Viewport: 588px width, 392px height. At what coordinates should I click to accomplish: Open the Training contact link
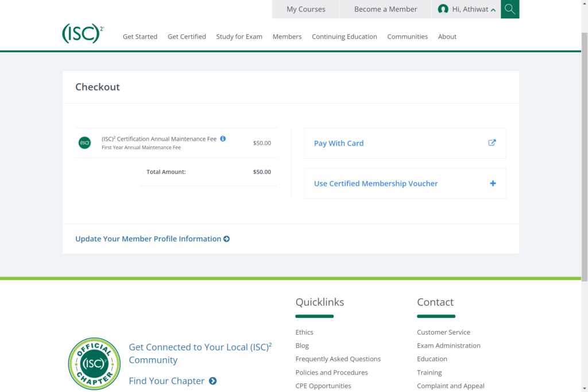click(x=430, y=372)
